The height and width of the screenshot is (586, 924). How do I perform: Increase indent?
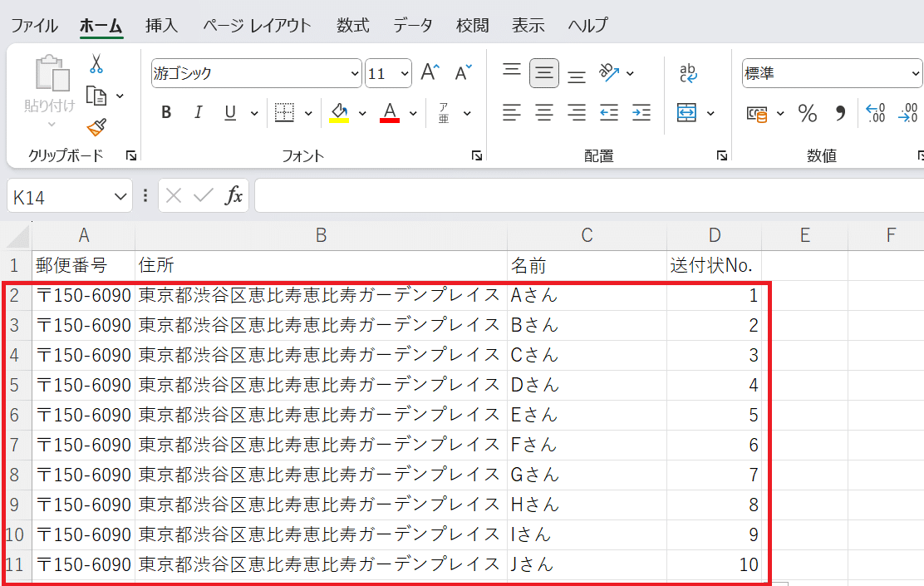[641, 112]
